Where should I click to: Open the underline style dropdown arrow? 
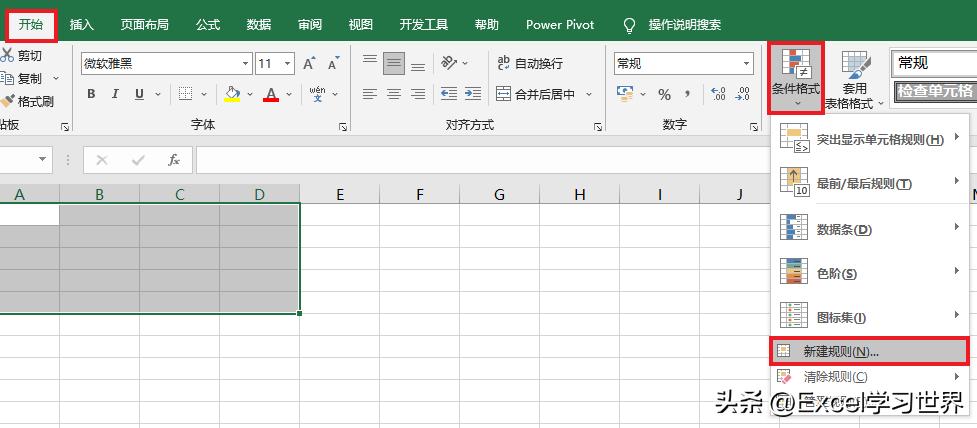pos(158,94)
